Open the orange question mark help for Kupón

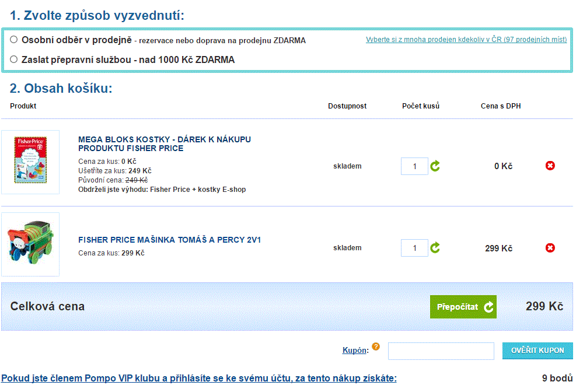pos(376,346)
